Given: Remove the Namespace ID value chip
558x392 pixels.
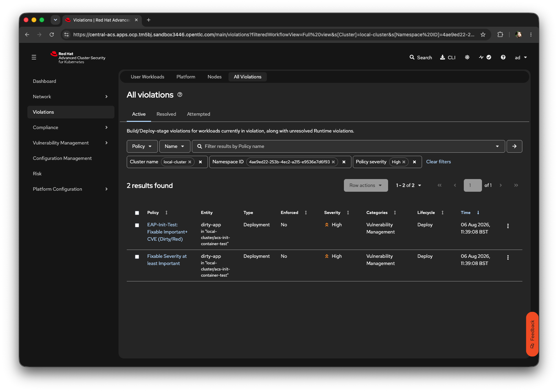Looking at the screenshot, I should pyautogui.click(x=333, y=162).
